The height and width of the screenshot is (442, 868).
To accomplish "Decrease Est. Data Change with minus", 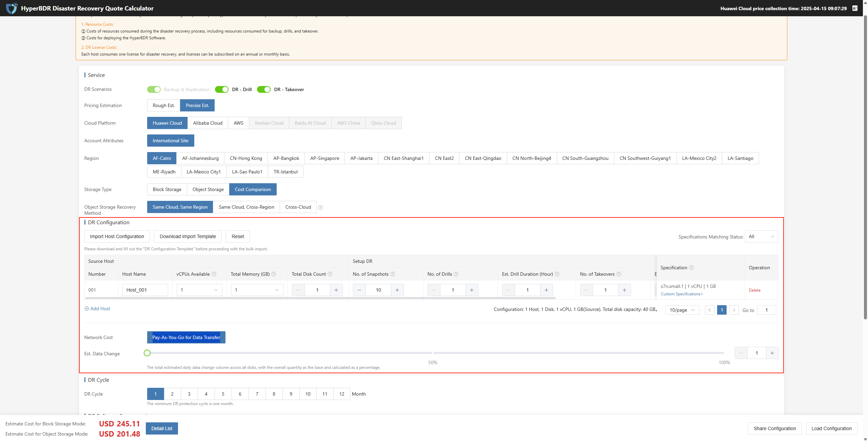I will coord(741,353).
